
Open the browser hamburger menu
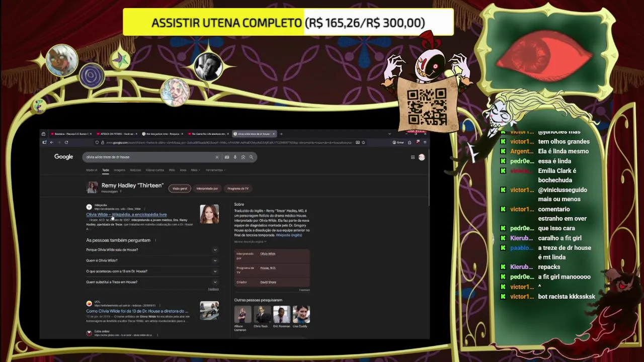[x=425, y=142]
